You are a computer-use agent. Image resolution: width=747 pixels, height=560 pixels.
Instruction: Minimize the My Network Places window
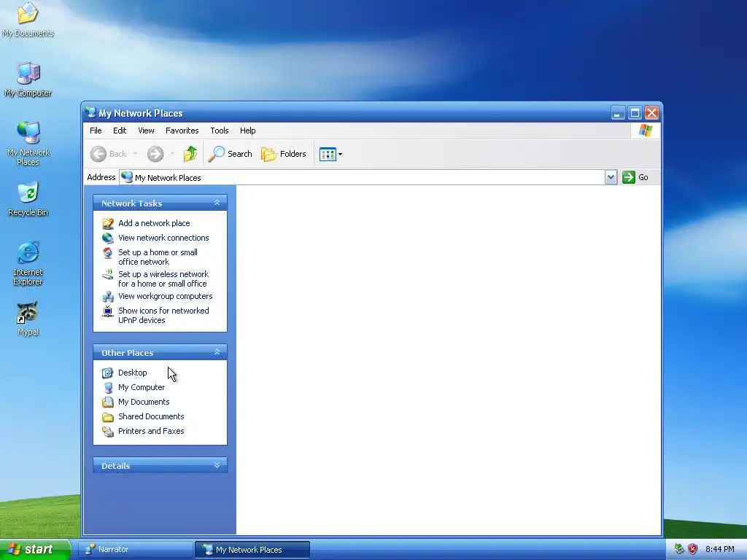[x=618, y=113]
